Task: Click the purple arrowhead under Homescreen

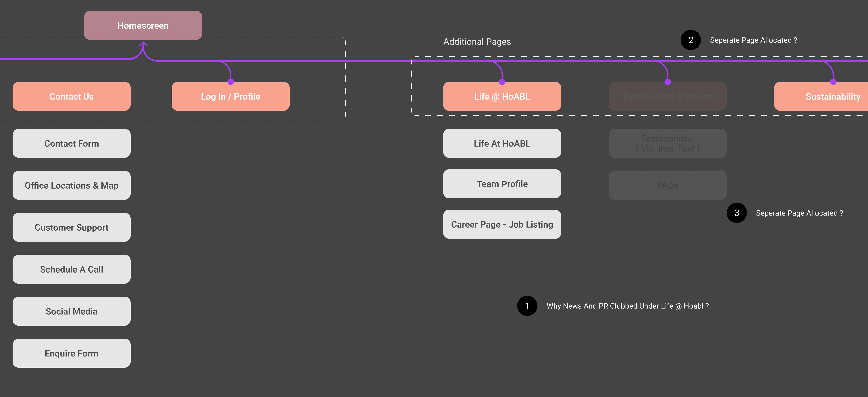Action: click(x=143, y=44)
